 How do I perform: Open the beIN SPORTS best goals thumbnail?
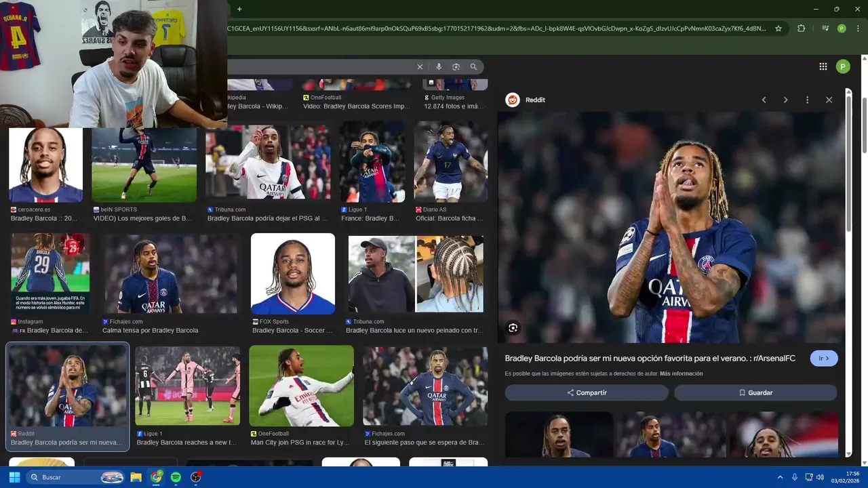144,165
